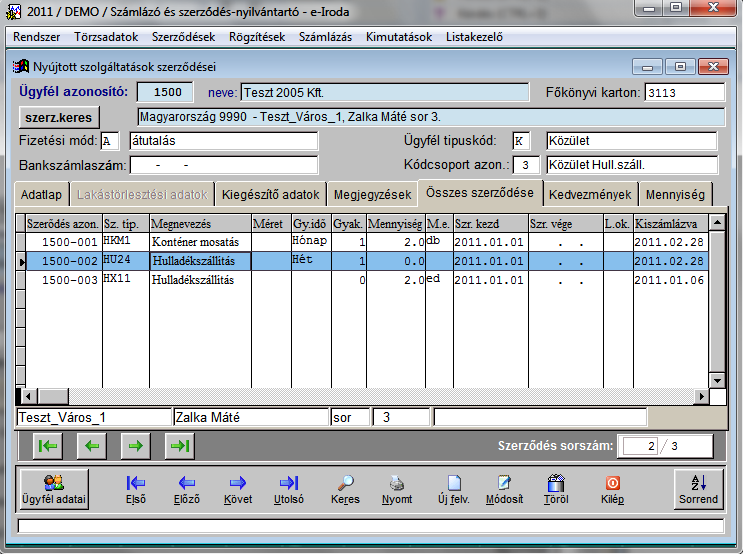Image resolution: width=743 pixels, height=554 pixels.
Task: Click the szerz.keres button
Action: 59,117
